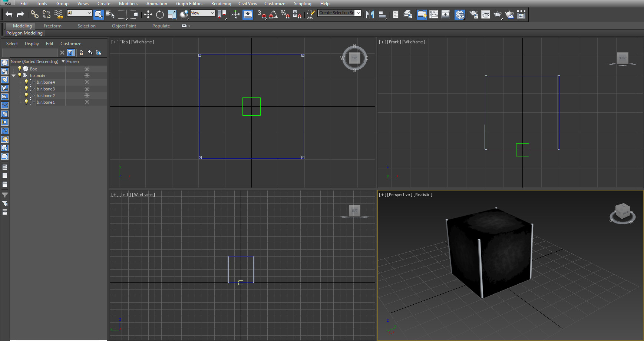Open the Rendered Frame Window
644x341 pixels.
(x=486, y=14)
